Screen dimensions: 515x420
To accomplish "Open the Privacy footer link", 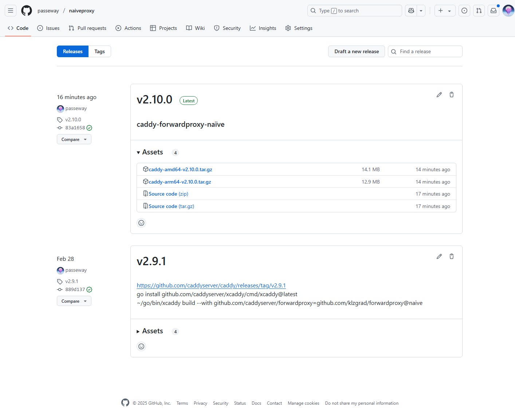I will pyautogui.click(x=200, y=403).
